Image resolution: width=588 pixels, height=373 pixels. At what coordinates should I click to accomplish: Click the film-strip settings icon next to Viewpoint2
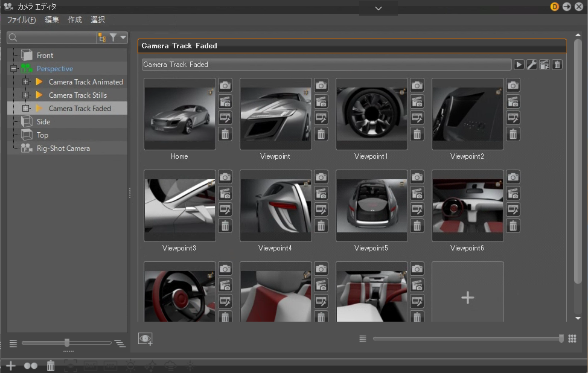coord(513,118)
